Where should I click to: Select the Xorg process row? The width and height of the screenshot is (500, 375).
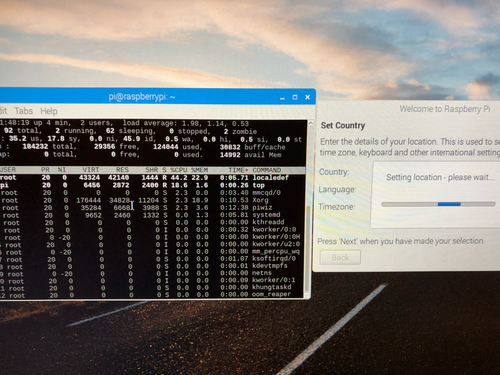153,200
